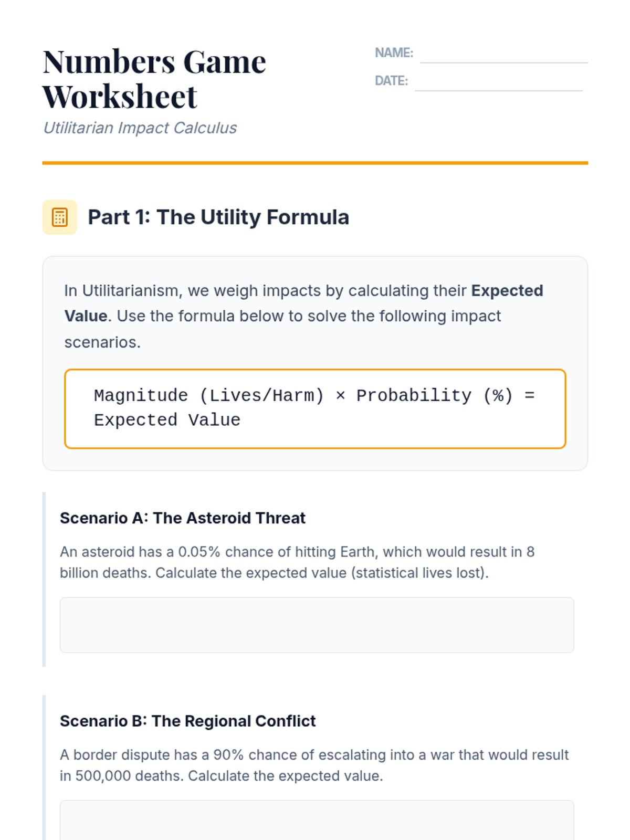
Task: Click the Probability (%) term in the formula
Action: [434, 395]
